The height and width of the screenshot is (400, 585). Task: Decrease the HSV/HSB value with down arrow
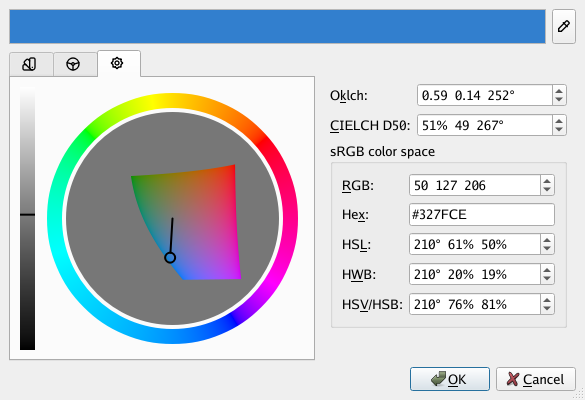coord(547,309)
